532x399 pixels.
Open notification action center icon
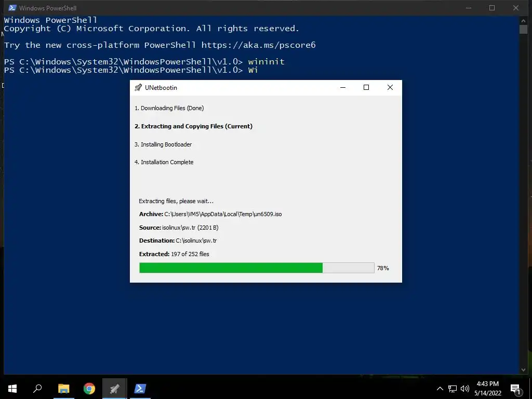[515, 389]
